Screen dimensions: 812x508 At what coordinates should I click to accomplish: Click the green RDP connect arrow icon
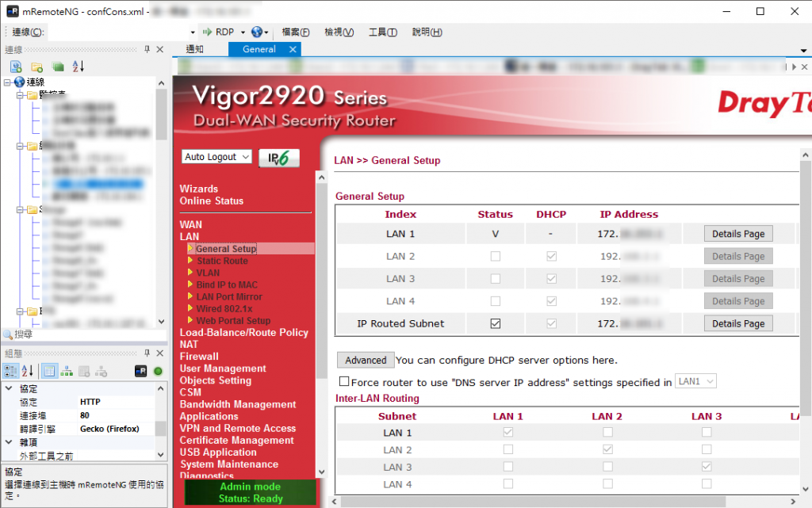(207, 32)
